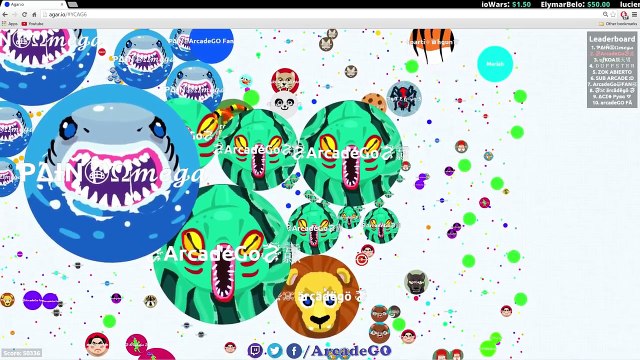Click the panda-skin cell
The height and width of the screenshot is (360, 640).
(284, 104)
